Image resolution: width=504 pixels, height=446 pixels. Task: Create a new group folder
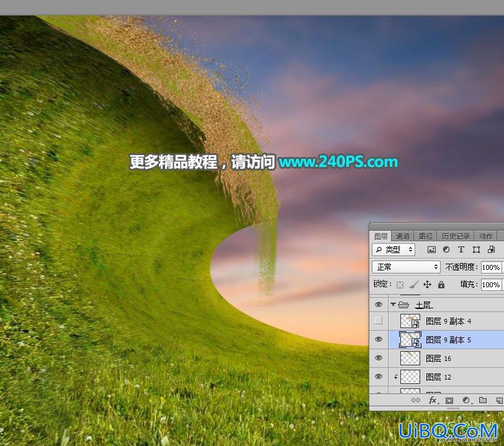click(483, 400)
